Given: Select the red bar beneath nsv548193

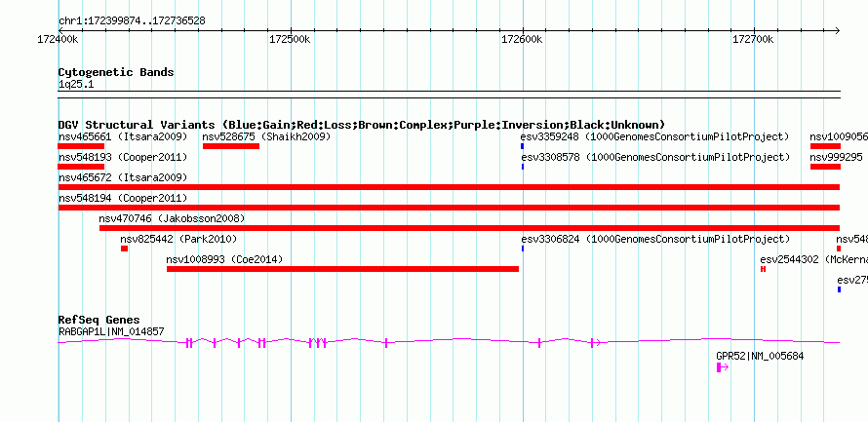Looking at the screenshot, I should coord(81,167).
